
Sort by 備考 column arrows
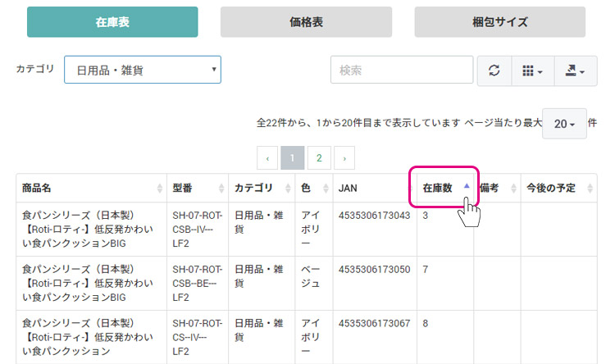[x=513, y=189]
